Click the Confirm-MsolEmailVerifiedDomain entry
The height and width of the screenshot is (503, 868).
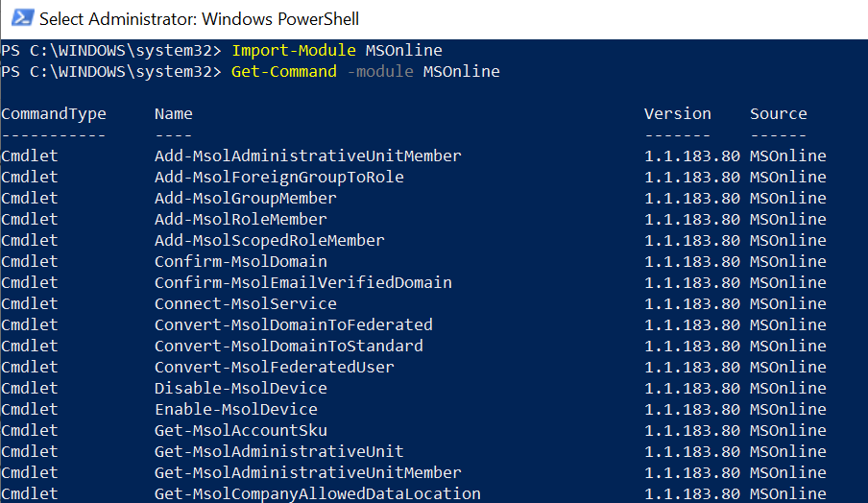303,283
